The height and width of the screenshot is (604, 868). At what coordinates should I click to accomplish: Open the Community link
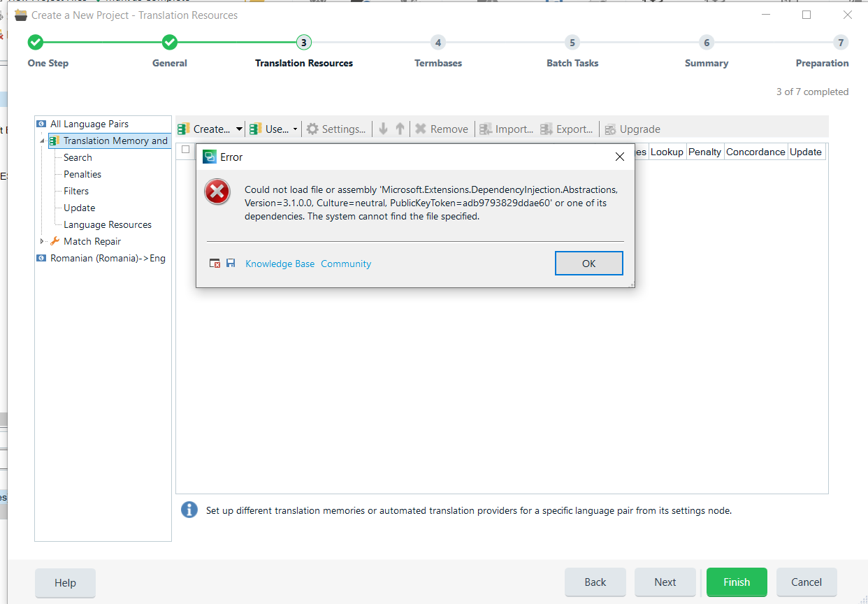(346, 264)
